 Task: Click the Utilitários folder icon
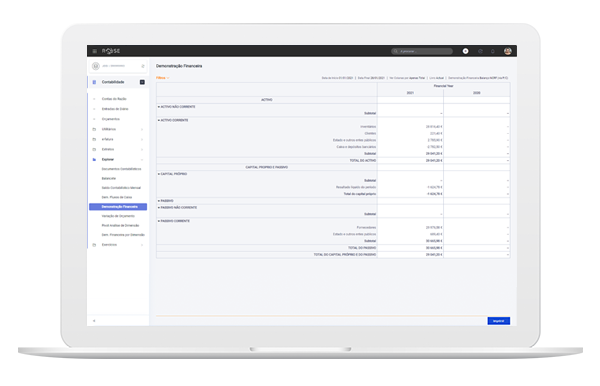pyautogui.click(x=94, y=129)
